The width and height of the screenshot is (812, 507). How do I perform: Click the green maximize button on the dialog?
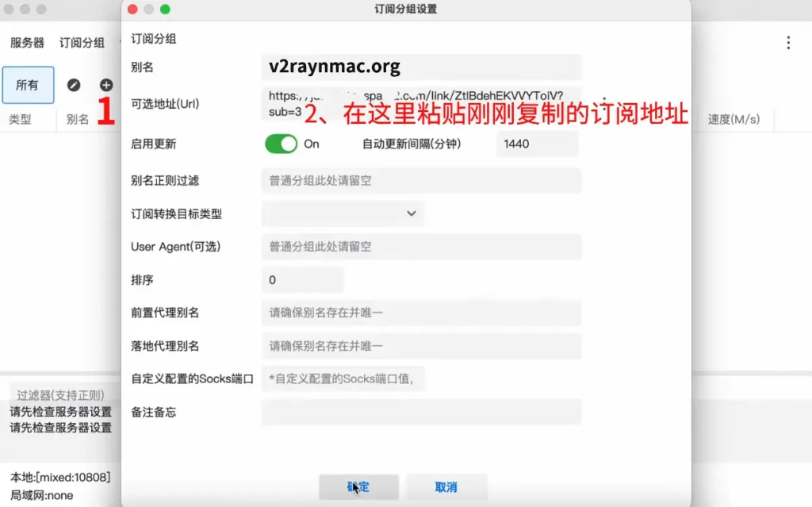[x=165, y=10]
